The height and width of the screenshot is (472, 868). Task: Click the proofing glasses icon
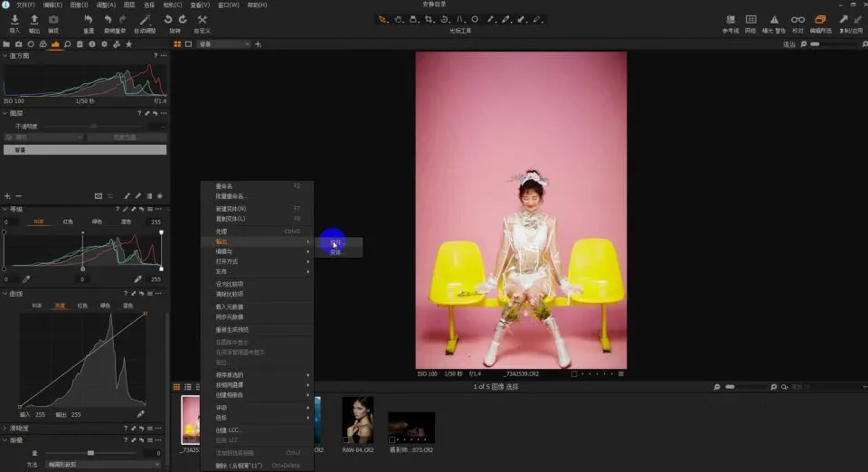797,20
